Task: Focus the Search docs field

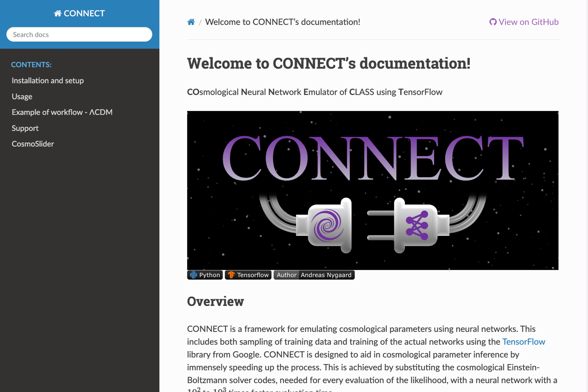Action: pyautogui.click(x=79, y=35)
